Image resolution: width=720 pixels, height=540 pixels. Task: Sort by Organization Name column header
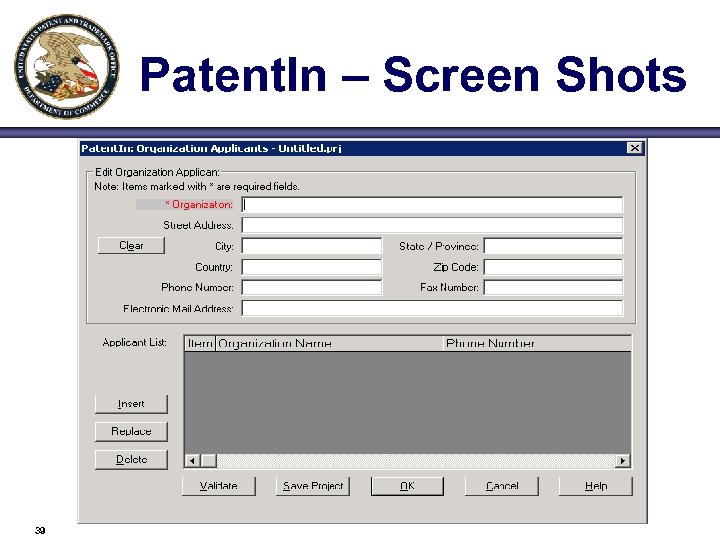click(x=329, y=343)
